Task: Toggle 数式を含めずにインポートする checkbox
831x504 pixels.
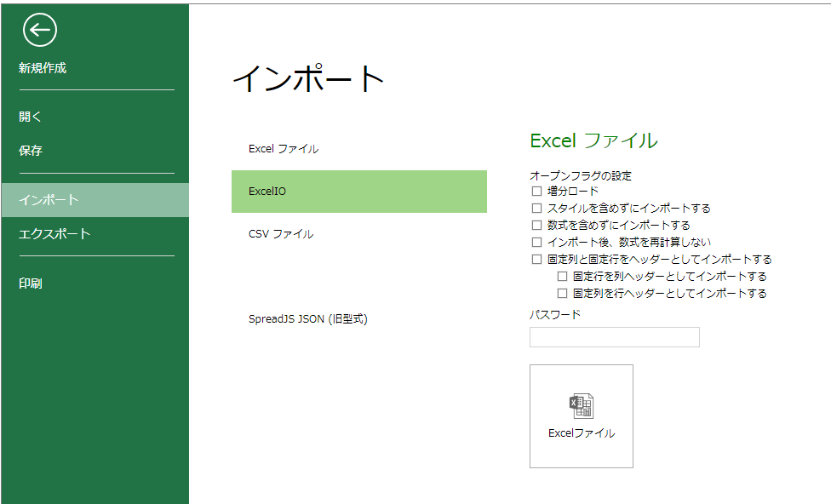Action: (x=537, y=226)
